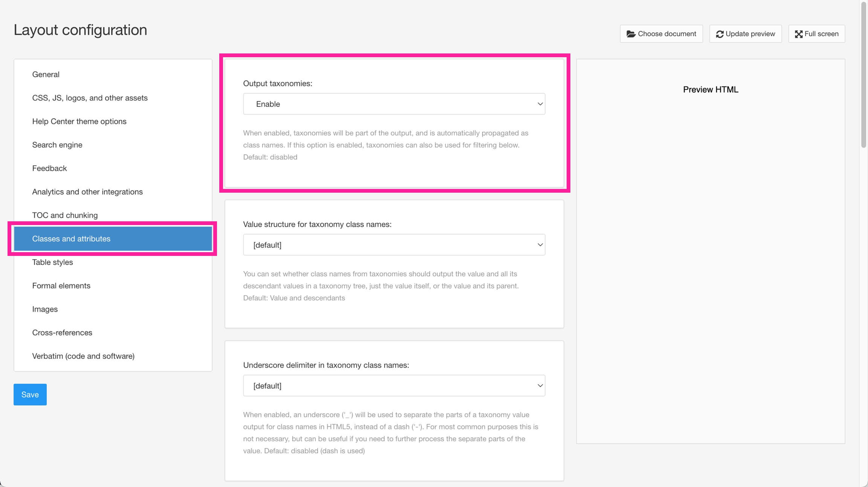
Task: Select Analytics and other integrations
Action: (x=87, y=192)
